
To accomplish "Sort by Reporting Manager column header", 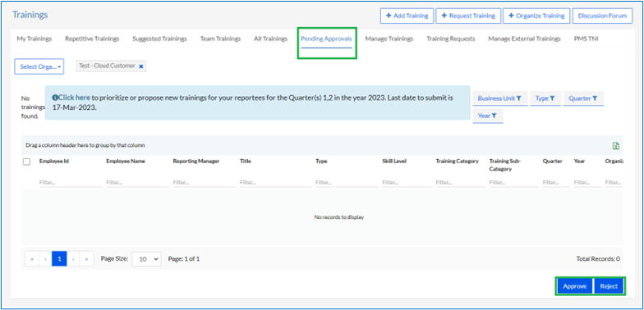I will coord(196,161).
